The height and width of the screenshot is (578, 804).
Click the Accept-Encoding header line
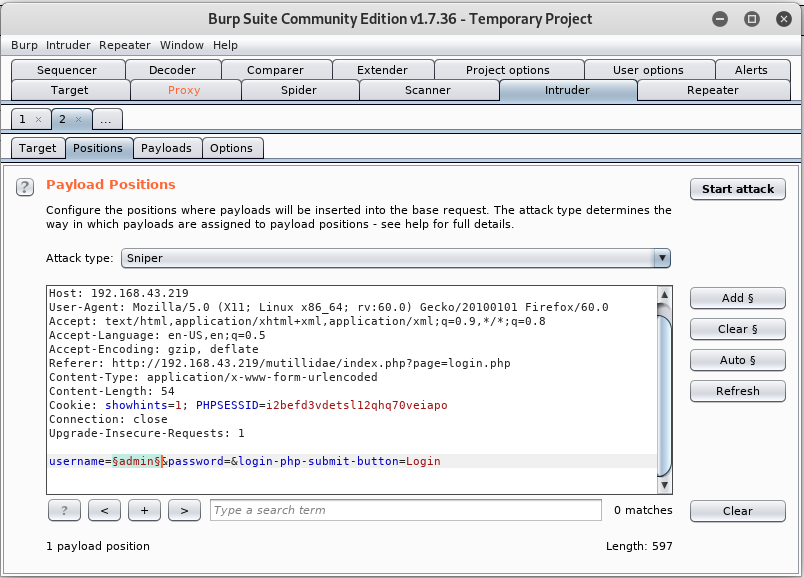click(154, 349)
